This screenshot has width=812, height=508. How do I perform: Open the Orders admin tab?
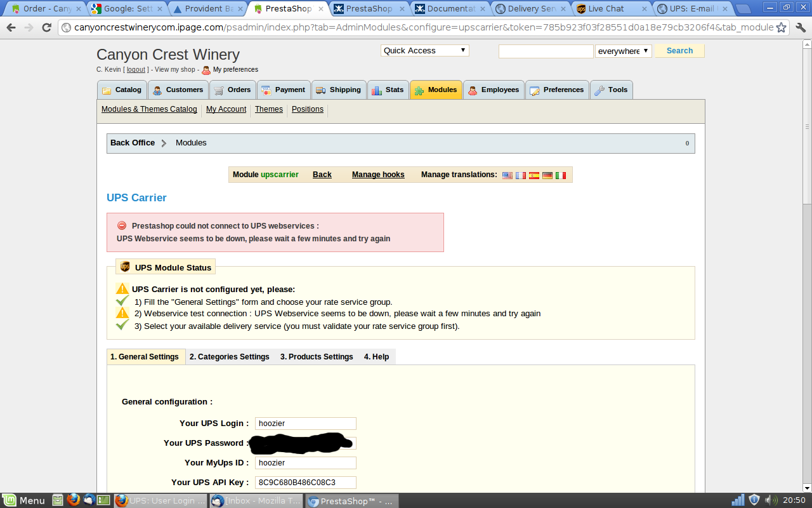click(x=233, y=90)
